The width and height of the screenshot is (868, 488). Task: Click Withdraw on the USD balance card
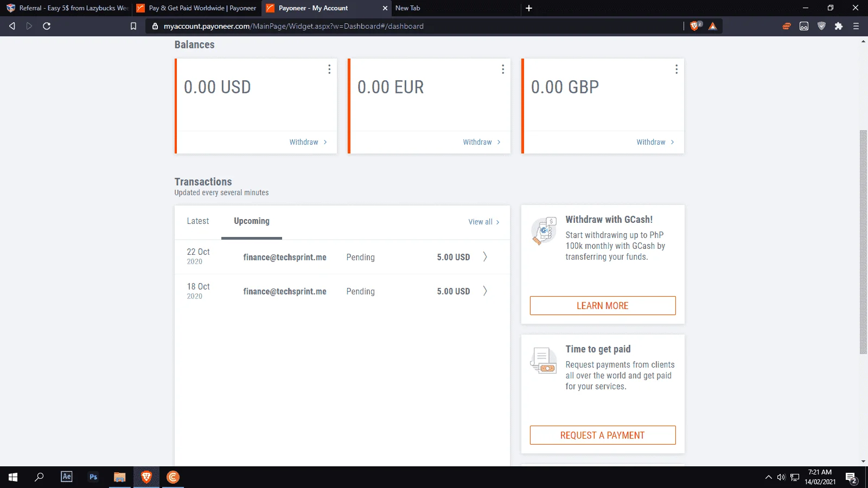pos(308,142)
